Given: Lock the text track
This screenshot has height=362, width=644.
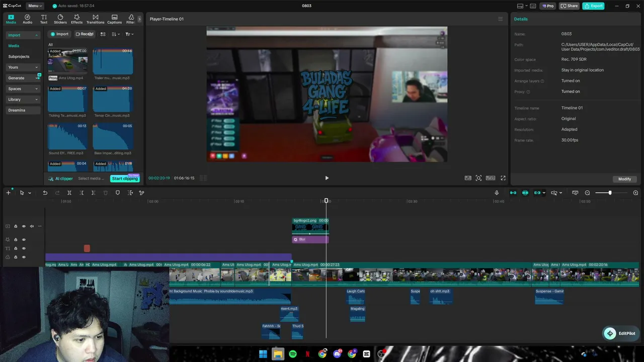Looking at the screenshot, I should point(16,248).
